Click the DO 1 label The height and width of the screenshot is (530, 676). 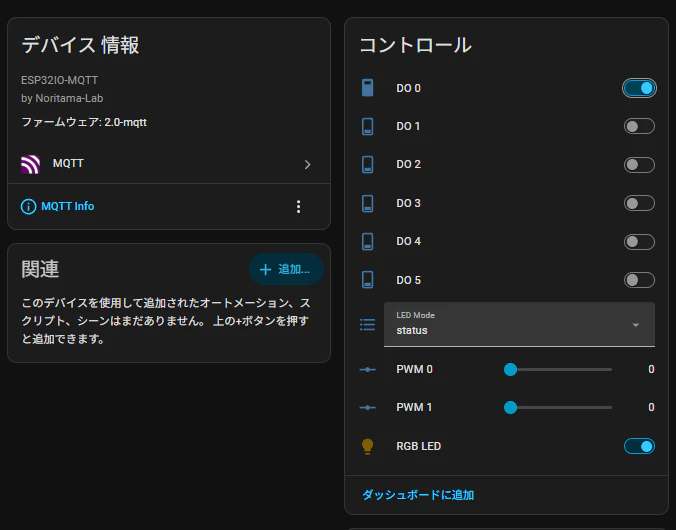408,126
